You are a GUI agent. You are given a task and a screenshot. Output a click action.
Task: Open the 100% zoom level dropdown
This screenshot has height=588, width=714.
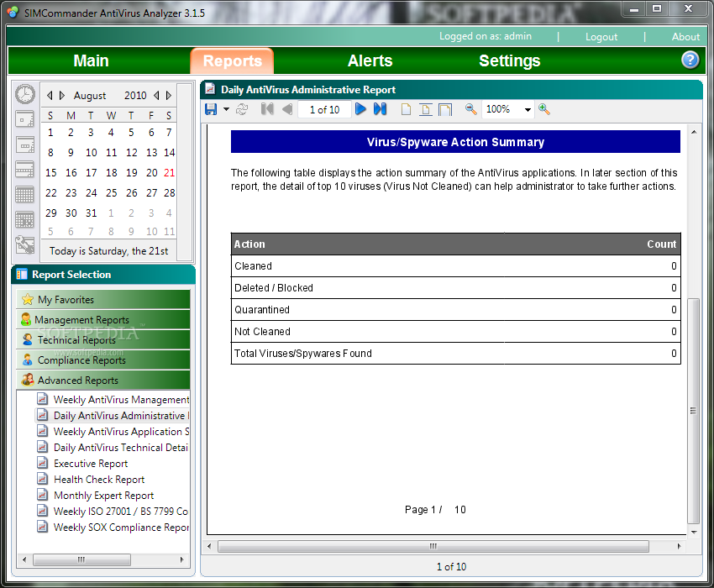528,110
